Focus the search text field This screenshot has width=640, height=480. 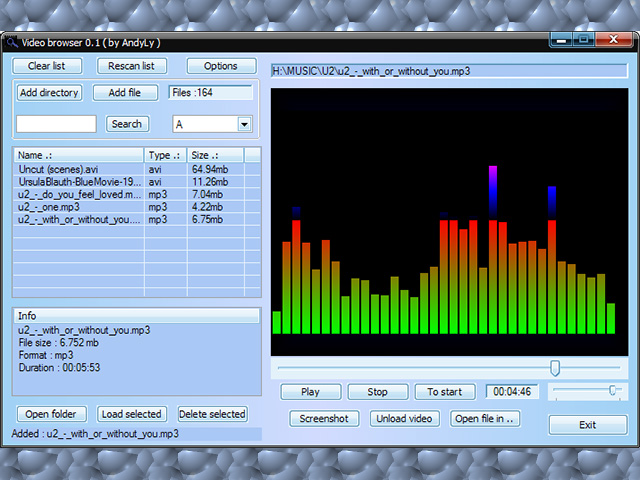[56, 124]
